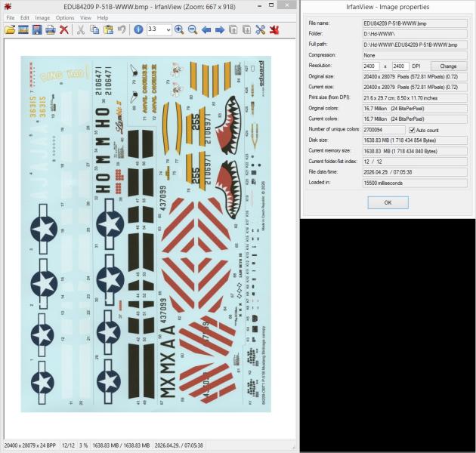
Task: Click the Print size value field
Action: 415,98
